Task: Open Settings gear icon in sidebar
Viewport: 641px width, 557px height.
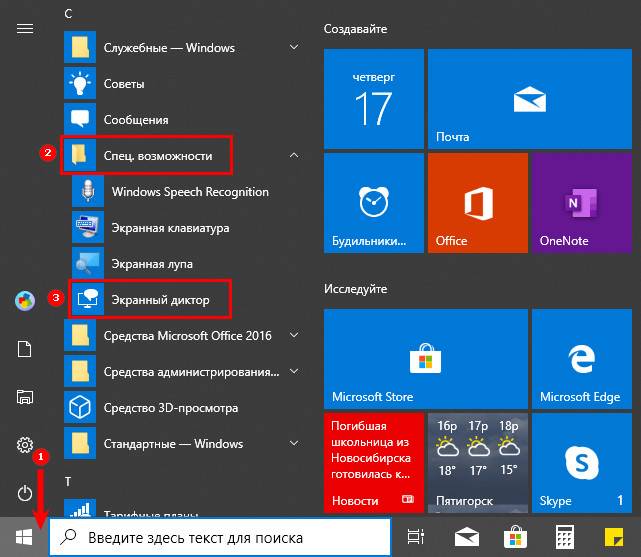Action: (25, 445)
